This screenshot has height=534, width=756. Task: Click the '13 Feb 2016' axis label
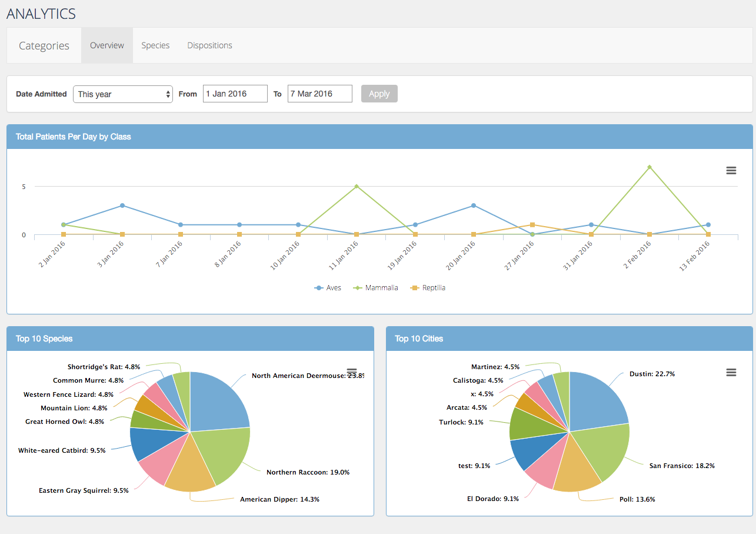(695, 256)
